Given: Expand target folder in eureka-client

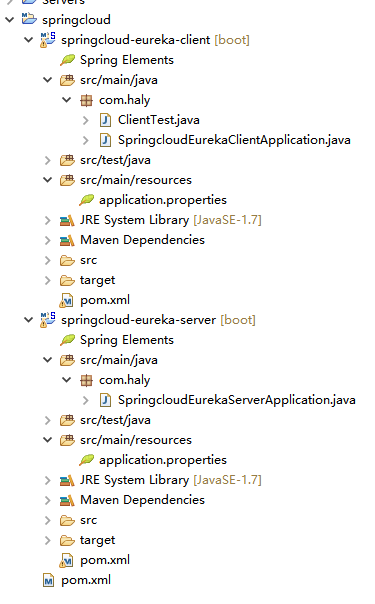Looking at the screenshot, I should click(47, 280).
